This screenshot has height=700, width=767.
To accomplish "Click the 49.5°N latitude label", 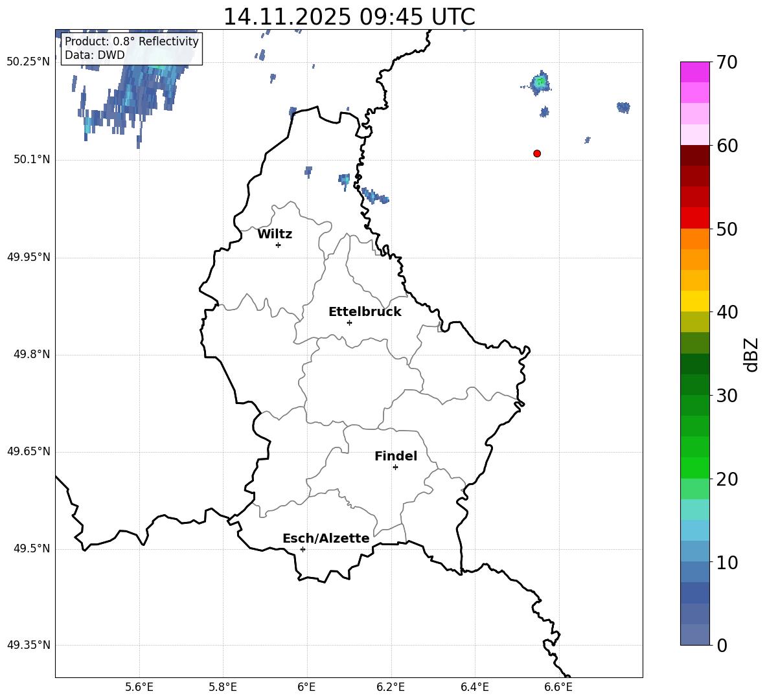I will pyautogui.click(x=32, y=548).
